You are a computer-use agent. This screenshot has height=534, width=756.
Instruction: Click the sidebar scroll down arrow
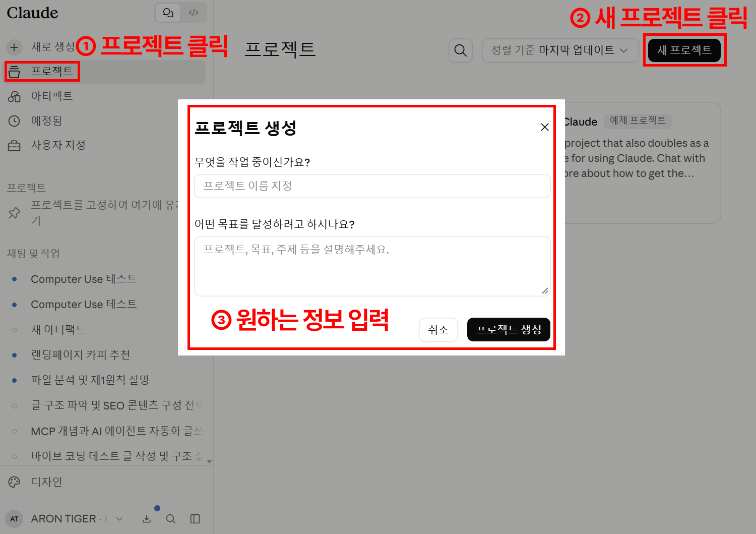pyautogui.click(x=209, y=461)
